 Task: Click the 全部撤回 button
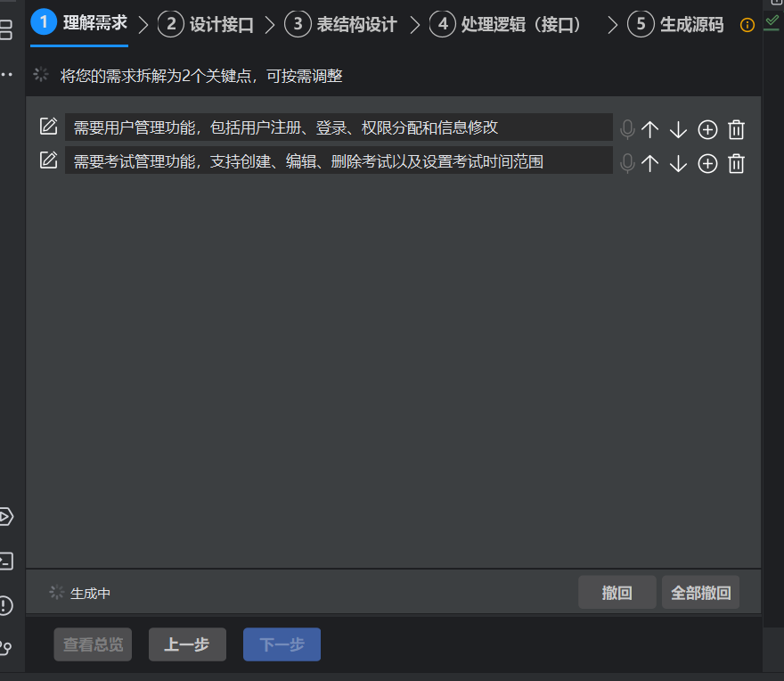coord(700,592)
